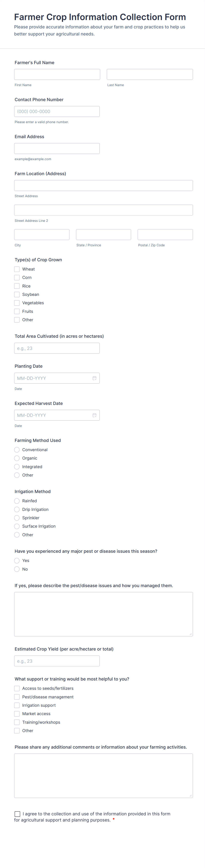Check the Wheat crop checkbox
This screenshot has width=205, height=868.
coord(17,269)
